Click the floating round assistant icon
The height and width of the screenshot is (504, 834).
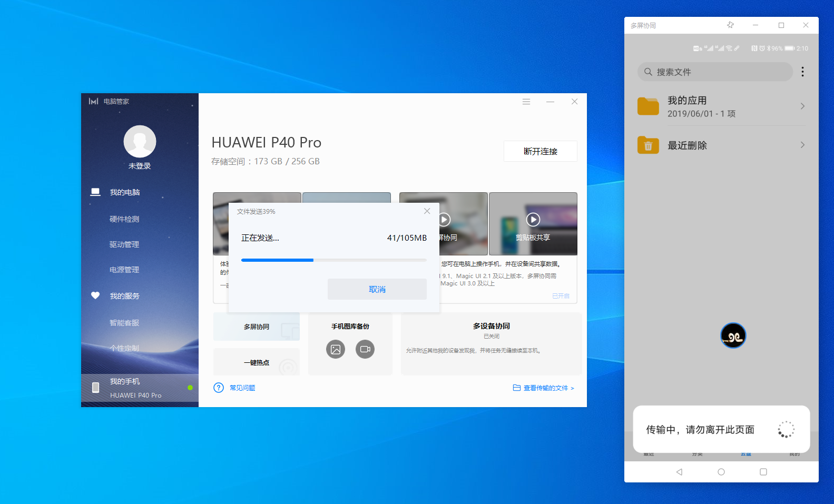point(733,335)
